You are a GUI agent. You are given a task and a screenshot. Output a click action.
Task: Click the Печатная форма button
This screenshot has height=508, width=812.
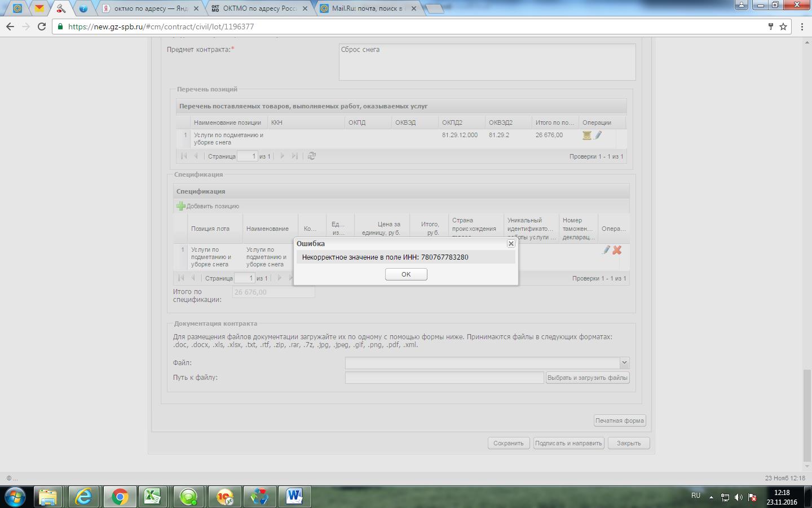pyautogui.click(x=620, y=421)
